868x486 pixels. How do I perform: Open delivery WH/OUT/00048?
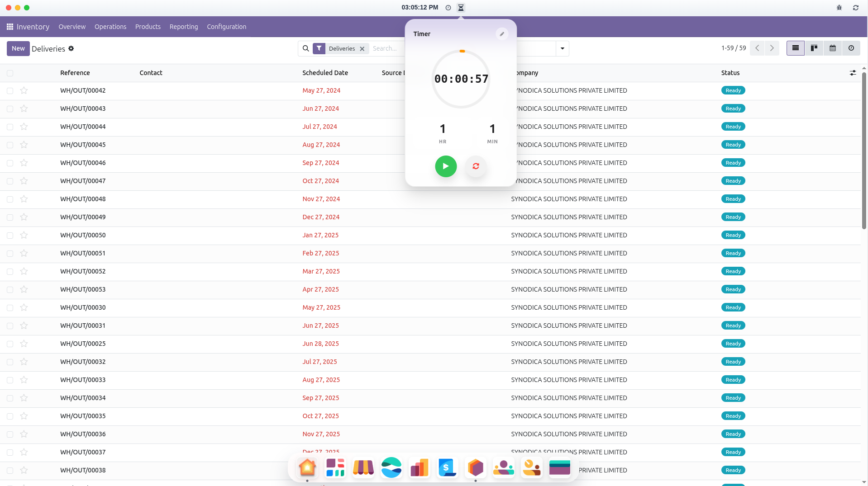[x=83, y=199]
